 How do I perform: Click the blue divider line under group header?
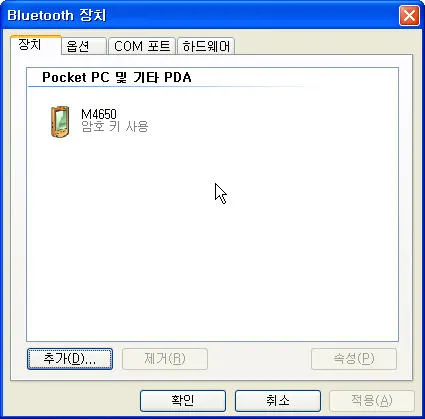(166, 87)
